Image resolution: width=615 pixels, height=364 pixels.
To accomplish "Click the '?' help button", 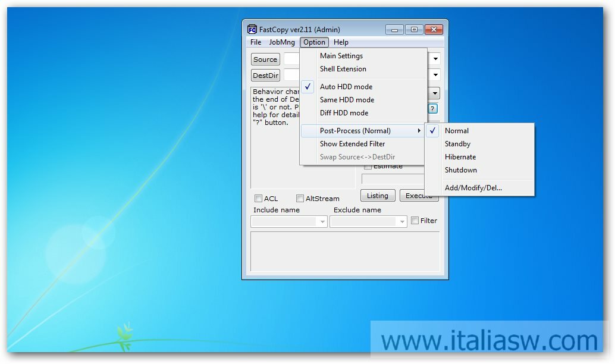I will pyautogui.click(x=432, y=109).
